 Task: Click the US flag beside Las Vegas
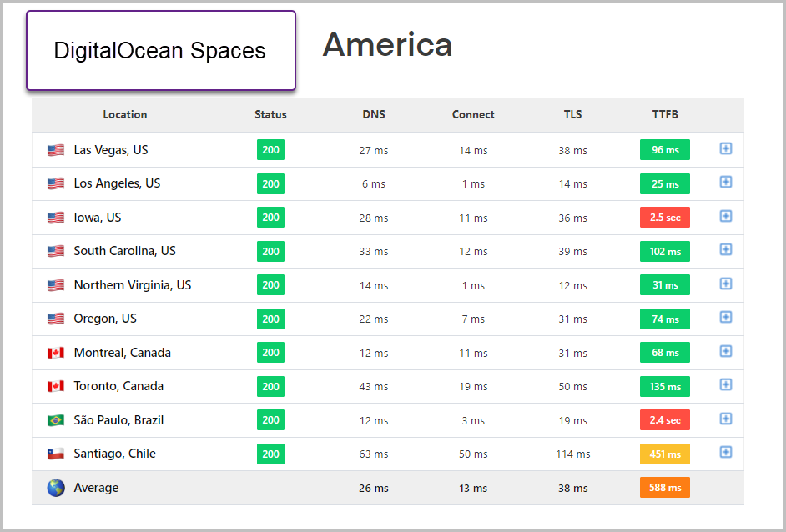point(56,150)
